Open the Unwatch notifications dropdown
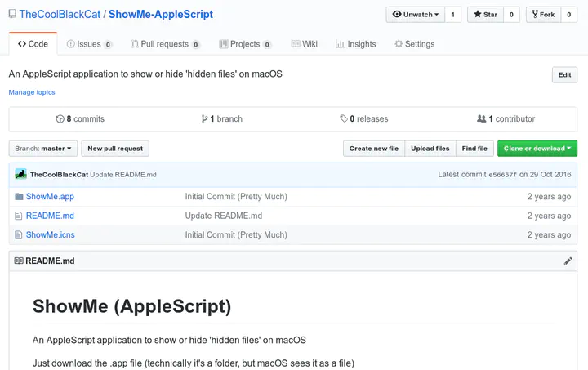 tap(416, 14)
